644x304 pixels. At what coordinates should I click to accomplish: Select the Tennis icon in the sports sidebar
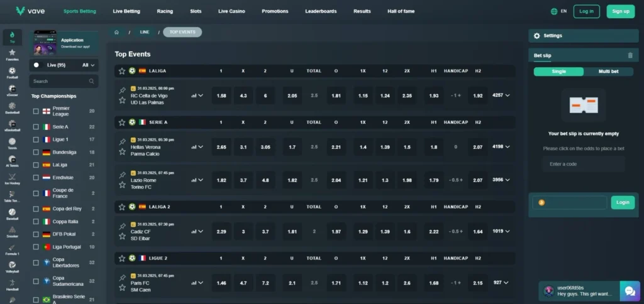click(x=12, y=142)
